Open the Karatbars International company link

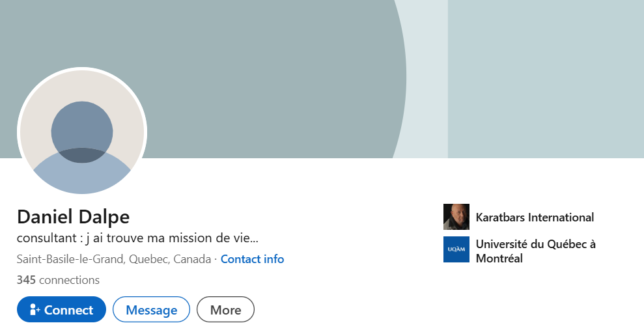(535, 217)
